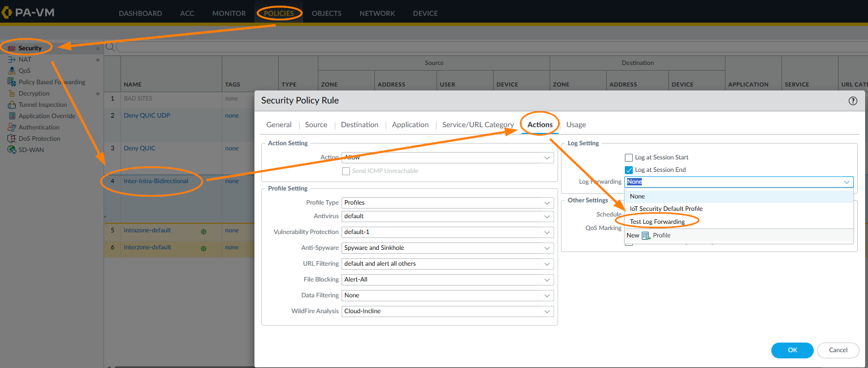Viewport: 868px width, 368px height.
Task: Click the NAT icon in sidebar
Action: click(x=11, y=59)
